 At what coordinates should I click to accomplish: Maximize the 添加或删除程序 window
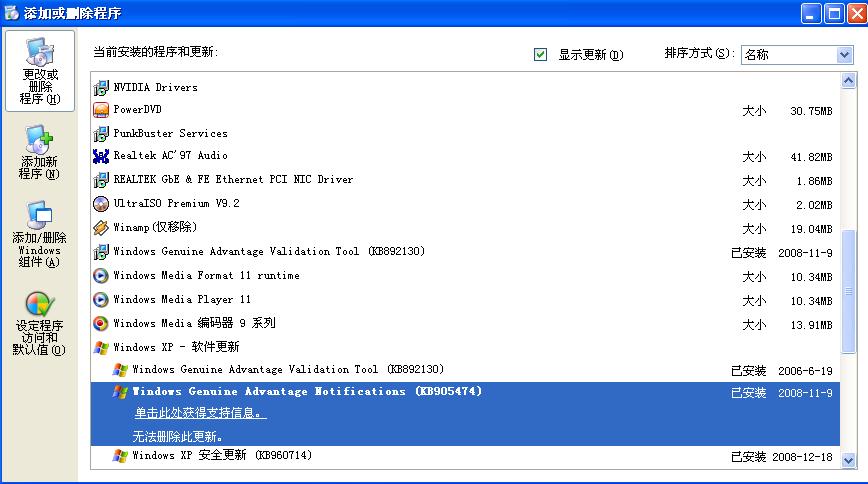pos(834,13)
